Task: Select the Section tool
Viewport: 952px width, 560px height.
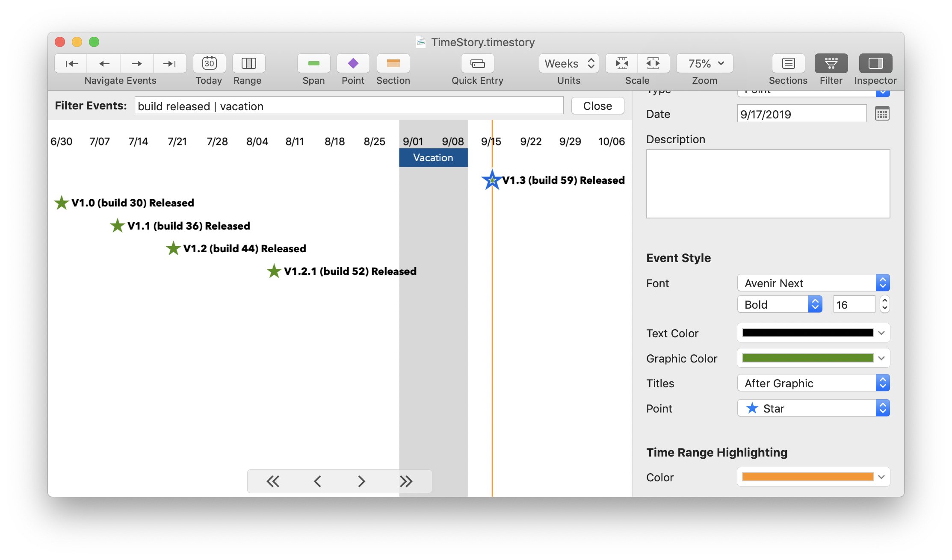Action: coord(393,63)
